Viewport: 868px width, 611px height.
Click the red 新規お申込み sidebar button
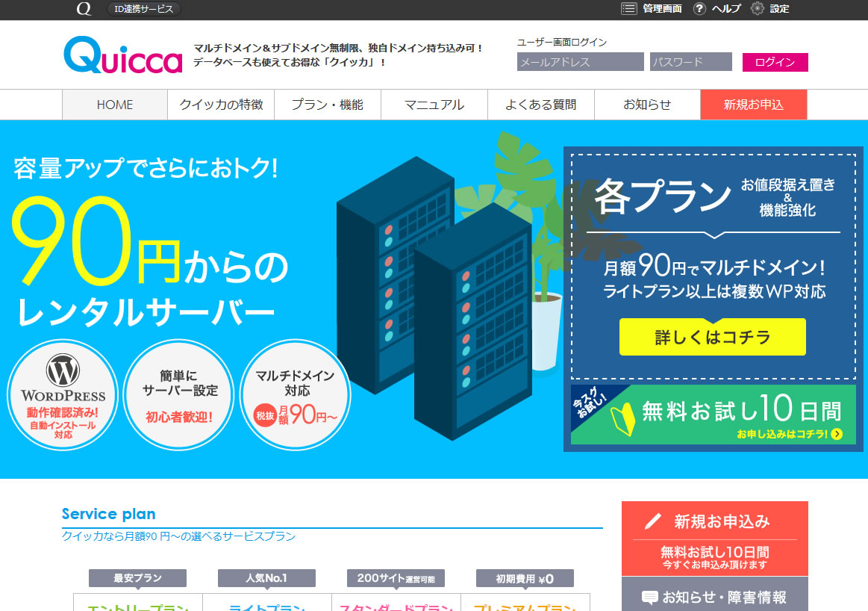(x=715, y=539)
